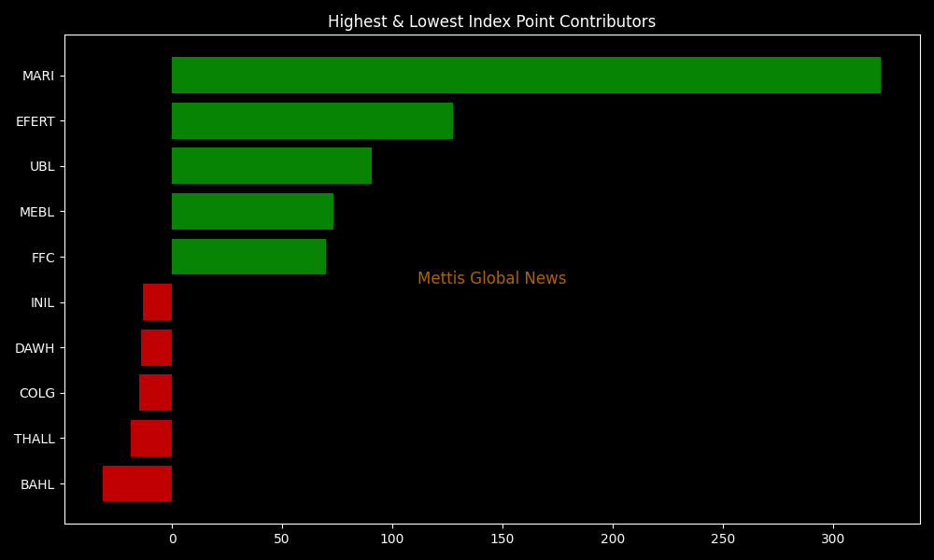Click the 0 tick on x-axis
Image resolution: width=934 pixels, height=560 pixels.
[x=172, y=539]
